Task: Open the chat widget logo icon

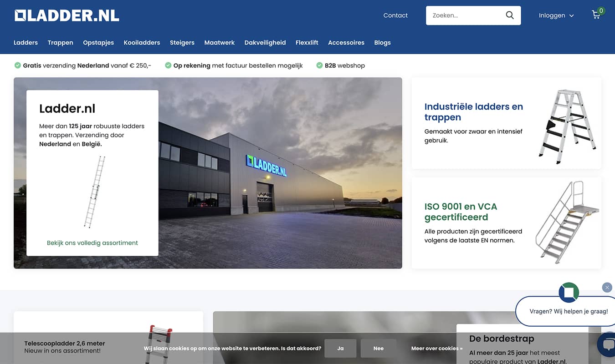Action: 569,292
